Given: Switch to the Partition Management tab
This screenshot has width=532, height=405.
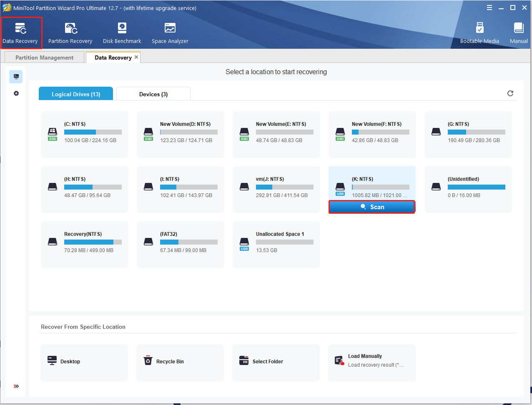Looking at the screenshot, I should tap(44, 57).
